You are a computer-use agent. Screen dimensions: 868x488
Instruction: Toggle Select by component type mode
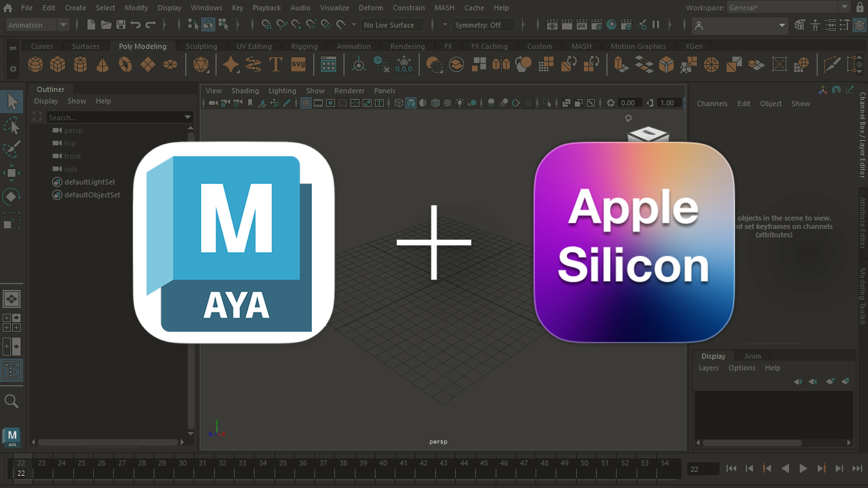(223, 25)
